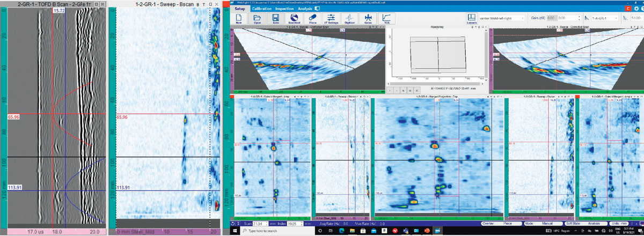
Task: Click the New file icon
Action: pyautogui.click(x=238, y=19)
